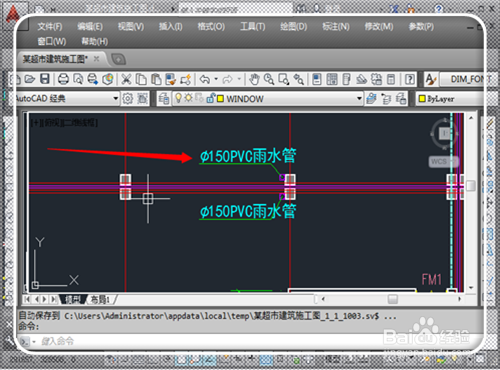500x370 pixels.
Task: Click the Plot printer icon
Action: [x=63, y=79]
